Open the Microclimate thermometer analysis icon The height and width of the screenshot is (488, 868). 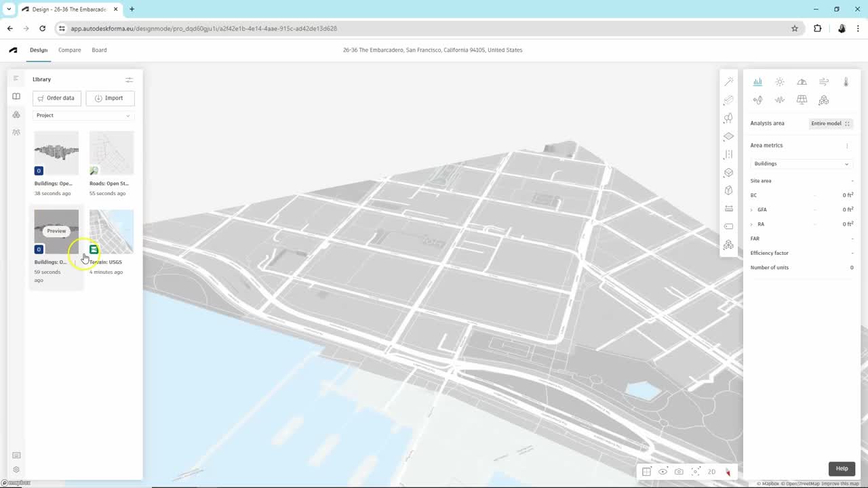[x=846, y=82]
